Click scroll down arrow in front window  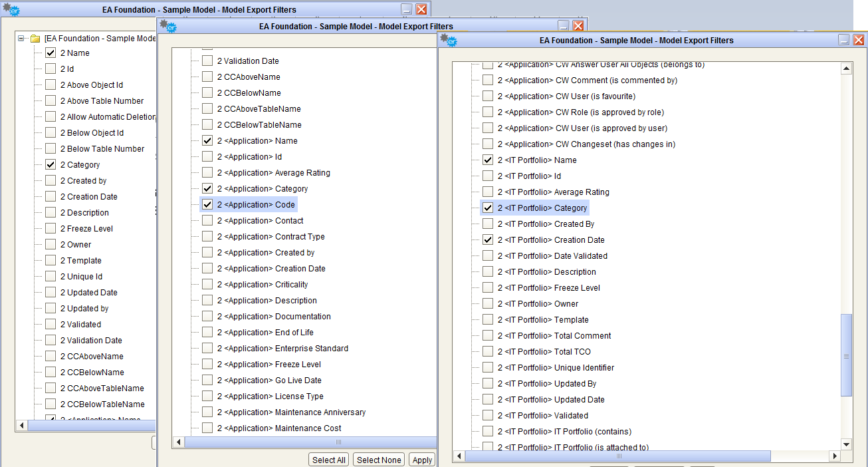click(x=846, y=444)
